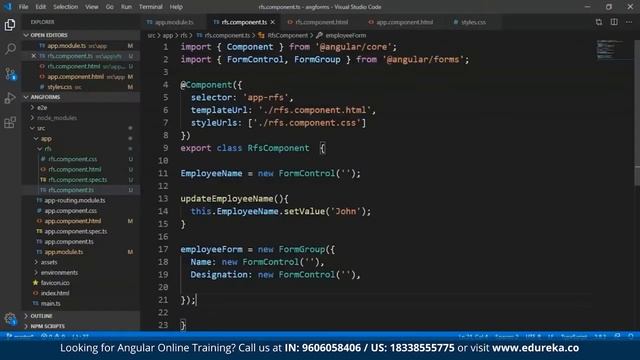
Task: Click the notifications bell in status bar
Action: coord(631,336)
